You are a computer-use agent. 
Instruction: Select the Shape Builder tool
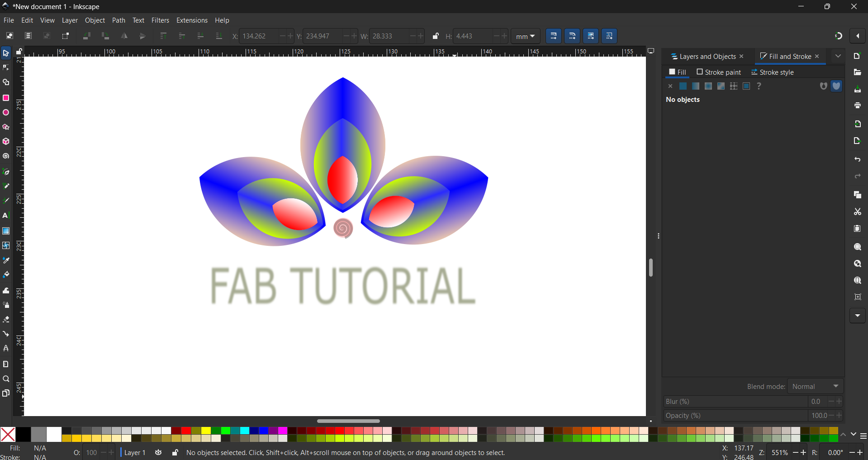6,82
